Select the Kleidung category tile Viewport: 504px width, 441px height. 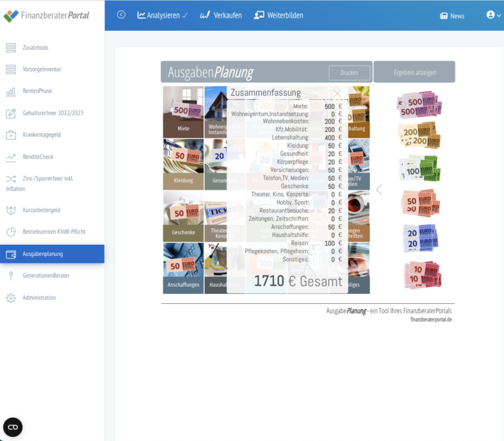click(x=183, y=164)
